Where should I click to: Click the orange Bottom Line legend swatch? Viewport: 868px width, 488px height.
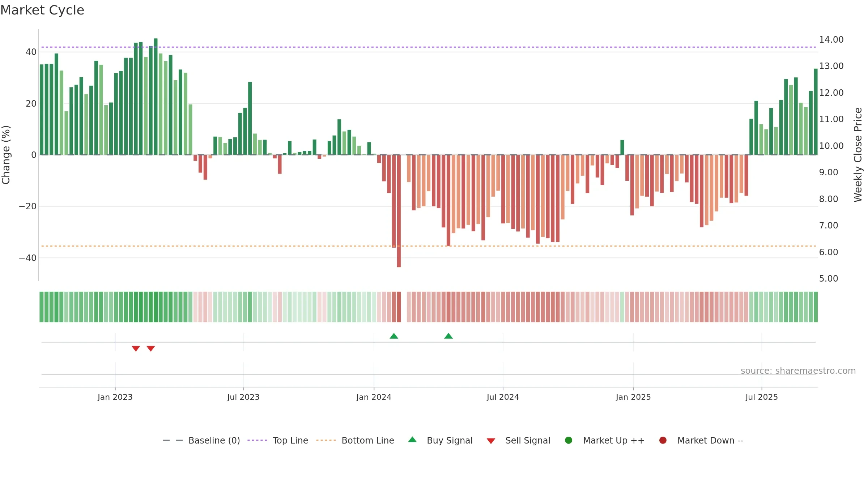(x=326, y=440)
